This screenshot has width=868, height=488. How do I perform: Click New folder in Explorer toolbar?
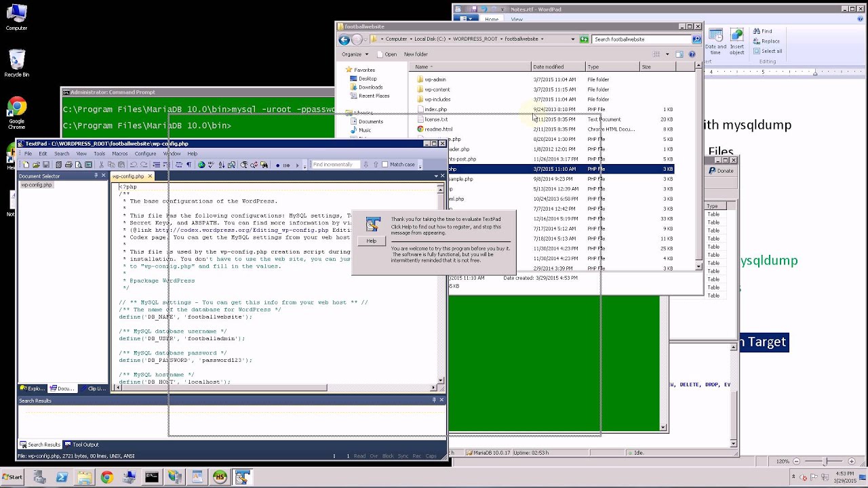point(416,54)
